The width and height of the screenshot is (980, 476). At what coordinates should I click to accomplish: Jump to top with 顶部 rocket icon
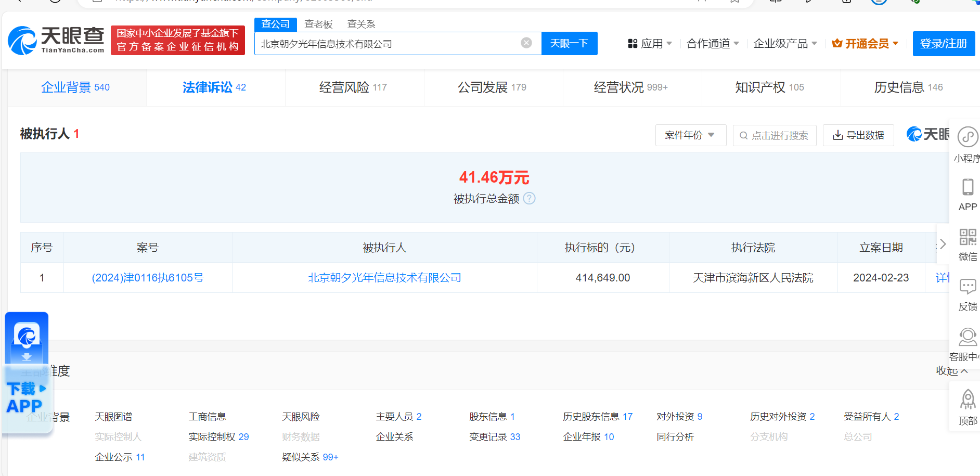[968, 400]
